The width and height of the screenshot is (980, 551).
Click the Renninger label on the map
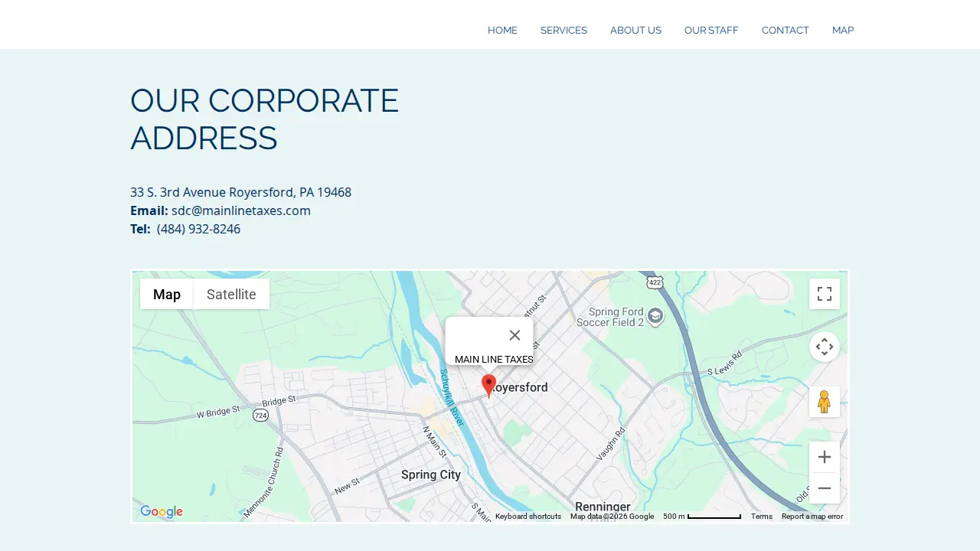603,507
